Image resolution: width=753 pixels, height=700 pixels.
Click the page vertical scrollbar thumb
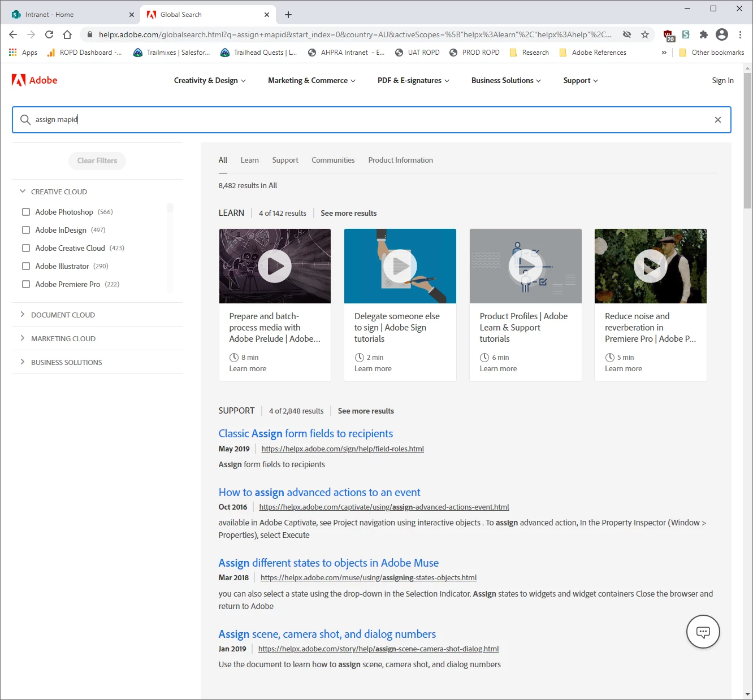748,141
